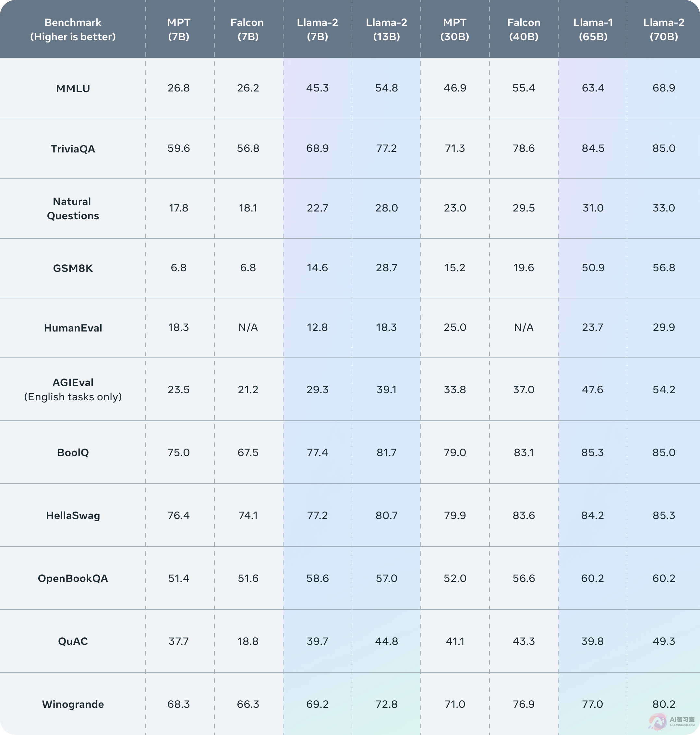Image resolution: width=700 pixels, height=735 pixels.
Task: Click the GSM8K row label
Action: pyautogui.click(x=73, y=268)
